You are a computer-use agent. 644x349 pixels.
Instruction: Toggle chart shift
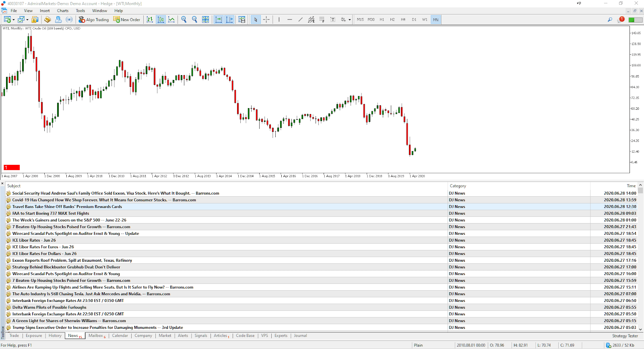[x=229, y=19]
